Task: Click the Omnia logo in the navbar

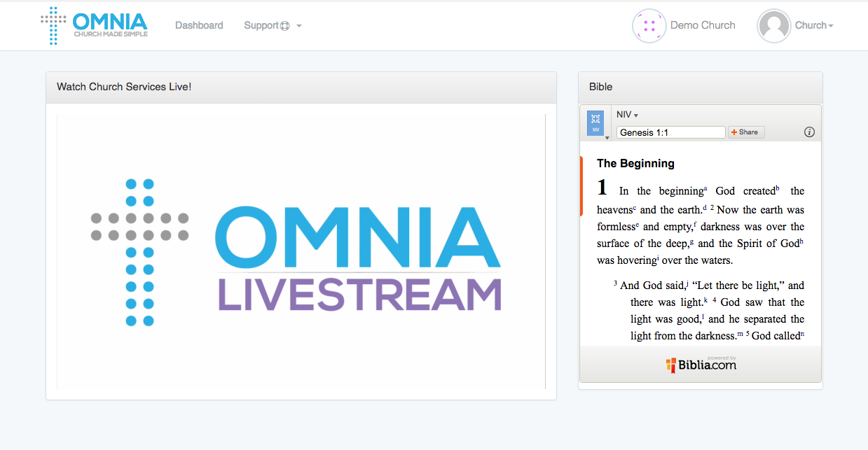Action: click(95, 25)
